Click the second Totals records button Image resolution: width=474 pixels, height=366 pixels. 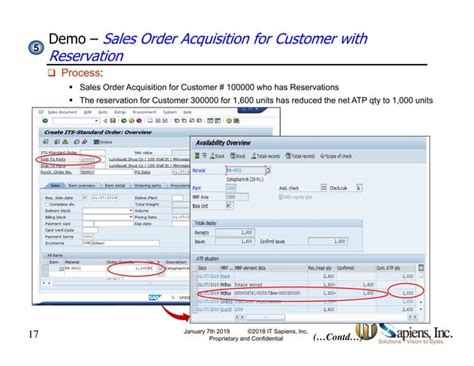[x=300, y=156]
